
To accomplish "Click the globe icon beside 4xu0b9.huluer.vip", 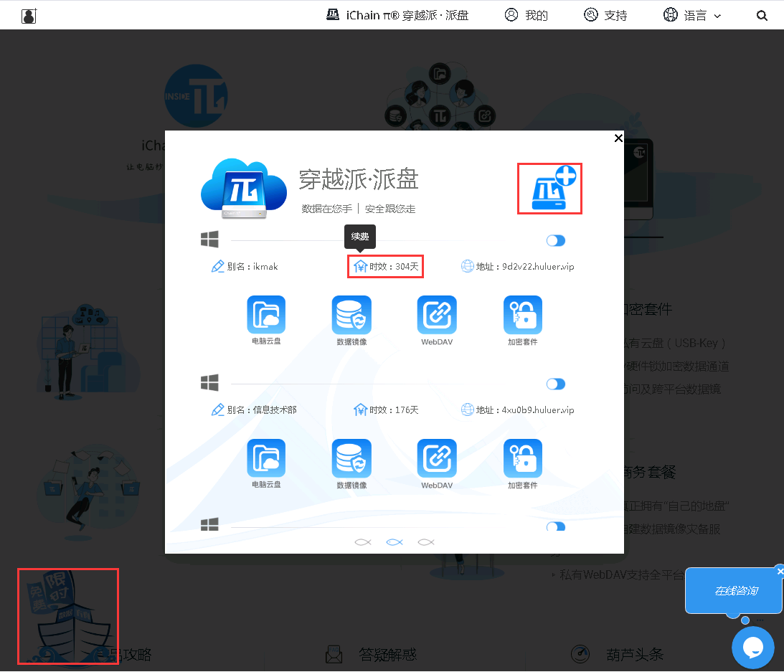I will click(x=467, y=410).
